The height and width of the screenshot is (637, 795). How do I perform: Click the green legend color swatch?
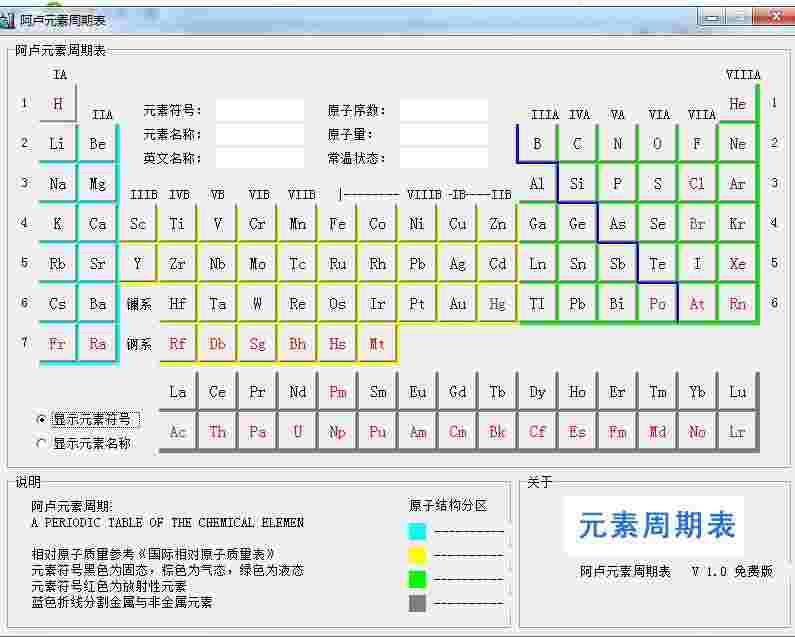pos(417,579)
